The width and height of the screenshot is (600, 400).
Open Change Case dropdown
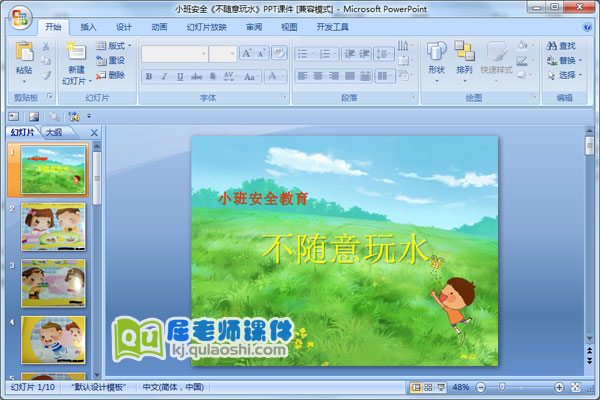pyautogui.click(x=251, y=77)
